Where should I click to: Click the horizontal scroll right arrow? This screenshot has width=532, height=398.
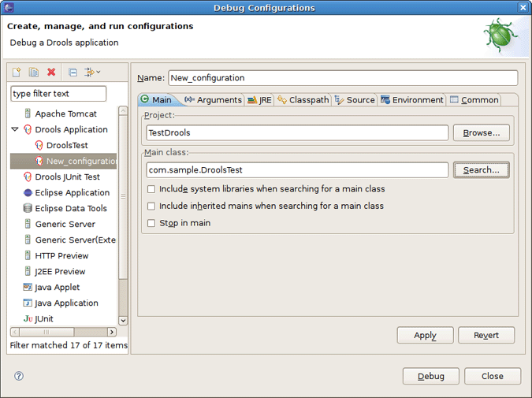[112, 332]
